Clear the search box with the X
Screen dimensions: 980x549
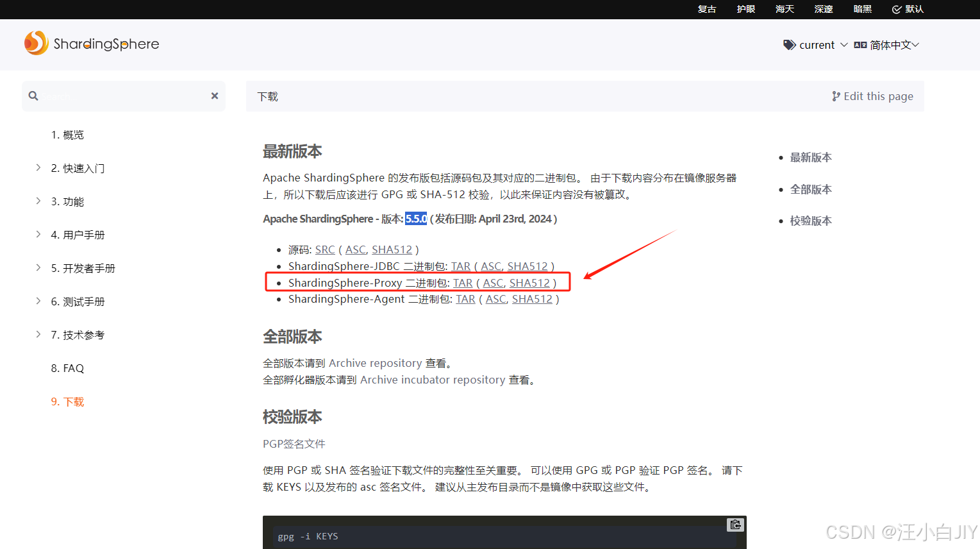pyautogui.click(x=215, y=96)
